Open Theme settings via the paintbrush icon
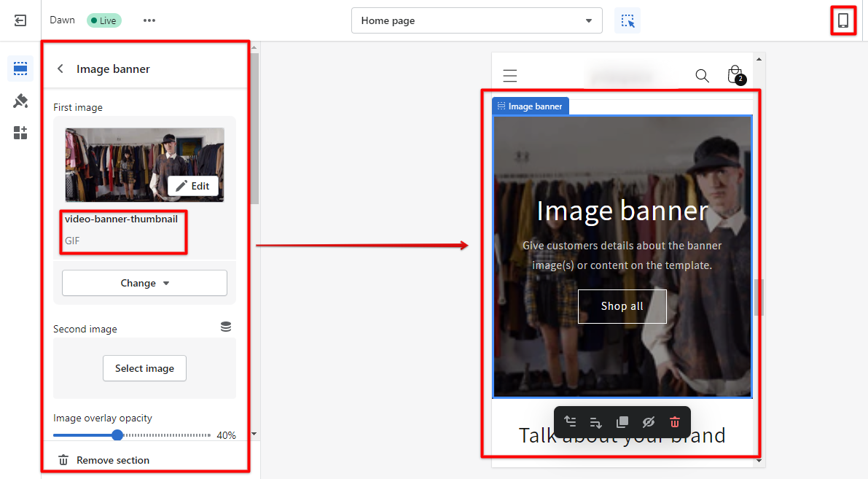The image size is (868, 479). (x=20, y=101)
